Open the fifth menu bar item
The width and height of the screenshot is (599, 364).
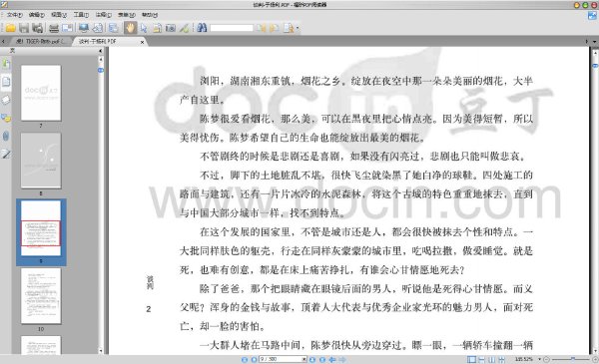[104, 15]
